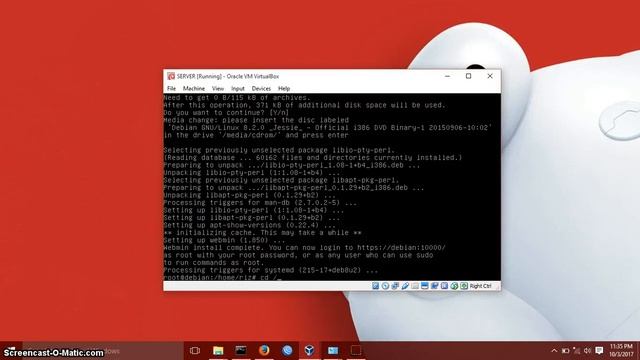Switch to VirtualBox taskbar icon
The image size is (640, 360).
point(309,351)
